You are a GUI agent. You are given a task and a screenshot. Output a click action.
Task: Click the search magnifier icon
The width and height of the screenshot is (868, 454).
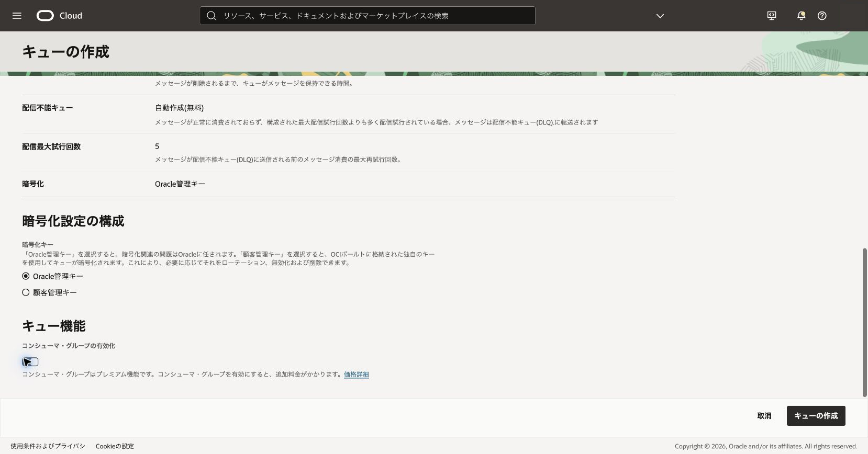(x=212, y=16)
